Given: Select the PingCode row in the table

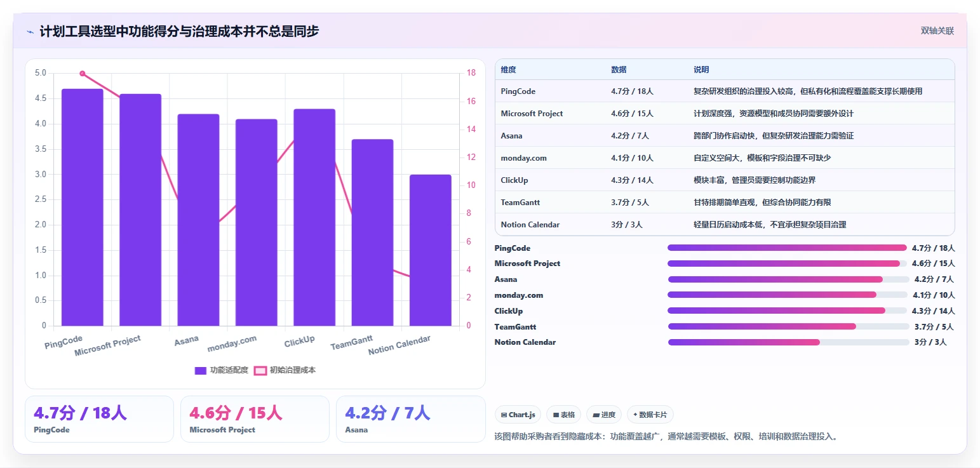Looking at the screenshot, I should (725, 91).
